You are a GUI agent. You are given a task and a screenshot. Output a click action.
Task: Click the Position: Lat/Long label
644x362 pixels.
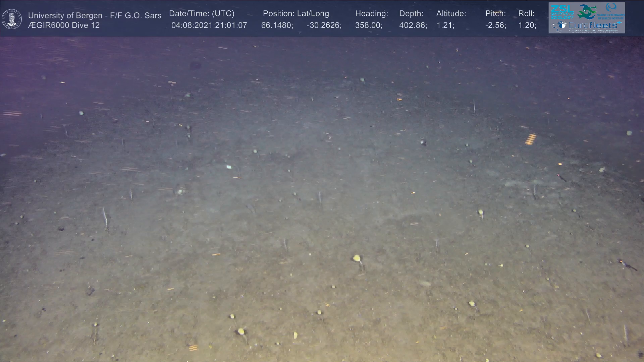tap(296, 14)
